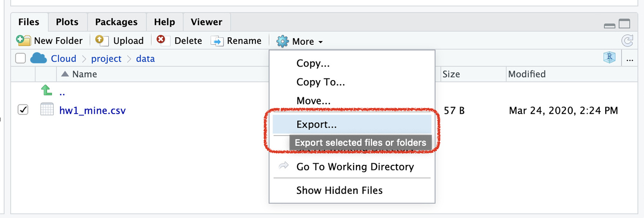Viewport: 644px width, 218px height.
Task: Switch to the Plots tab
Action: [67, 22]
